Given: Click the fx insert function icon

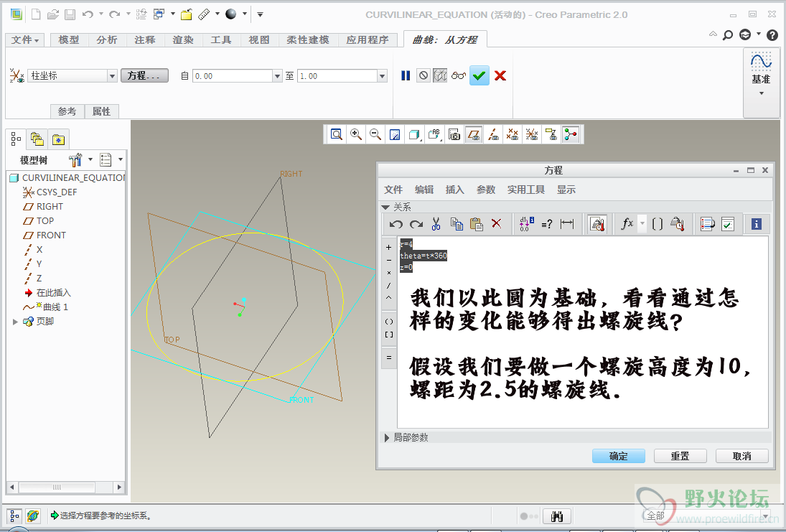Looking at the screenshot, I should [x=627, y=224].
